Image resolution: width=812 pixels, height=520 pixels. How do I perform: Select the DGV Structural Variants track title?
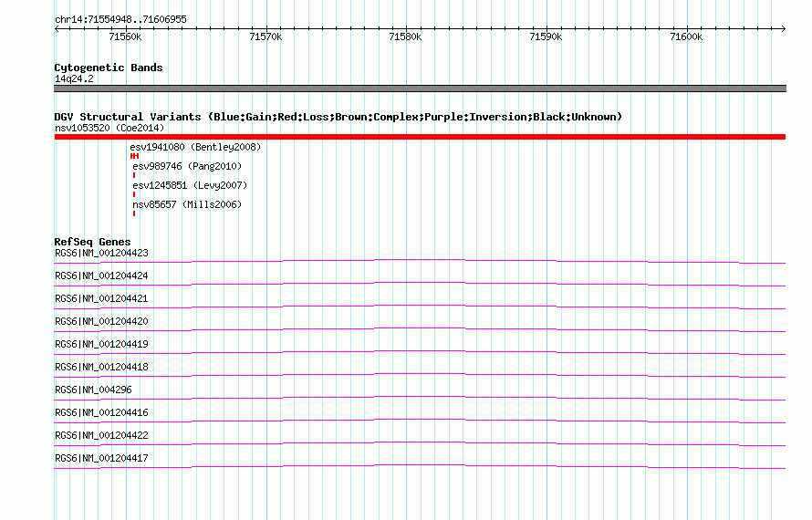click(338, 117)
